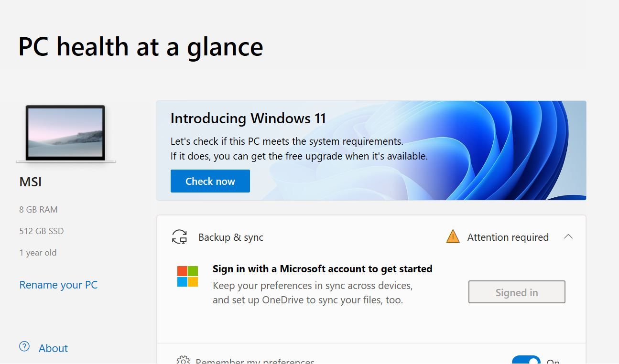Click the Attention required status text
Image resolution: width=619 pixels, height=364 pixels.
coord(508,237)
